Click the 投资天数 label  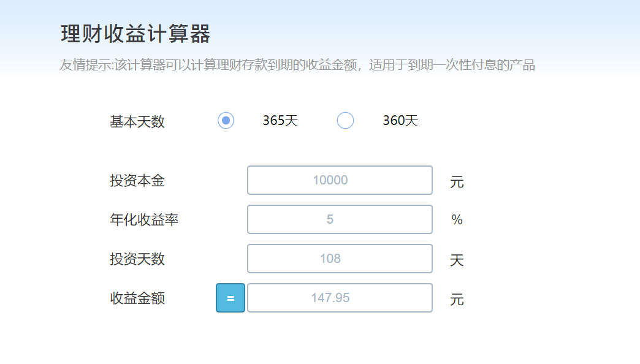pos(137,259)
